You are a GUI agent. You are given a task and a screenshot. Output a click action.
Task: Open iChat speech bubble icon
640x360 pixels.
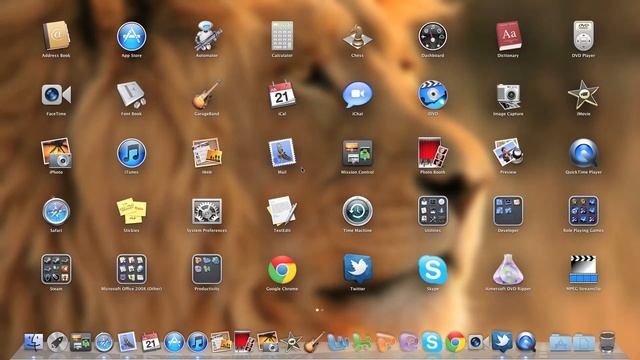(x=357, y=95)
